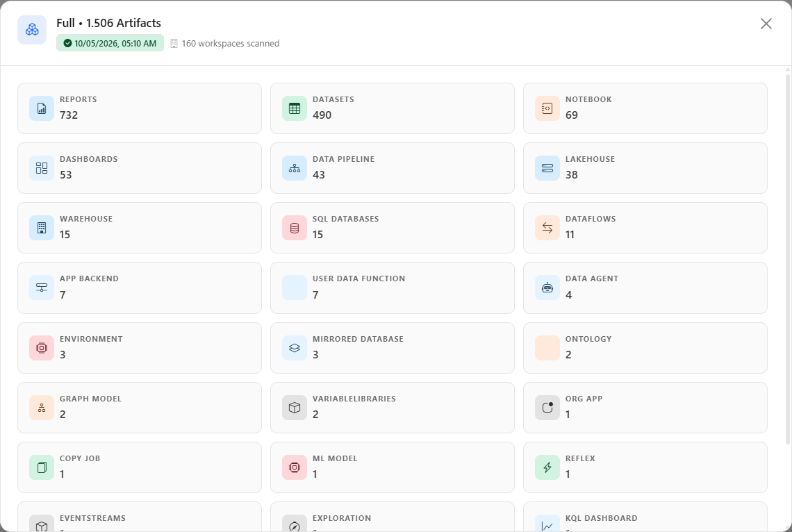This screenshot has width=792, height=532.
Task: Click the Reports count 732
Action: (69, 115)
